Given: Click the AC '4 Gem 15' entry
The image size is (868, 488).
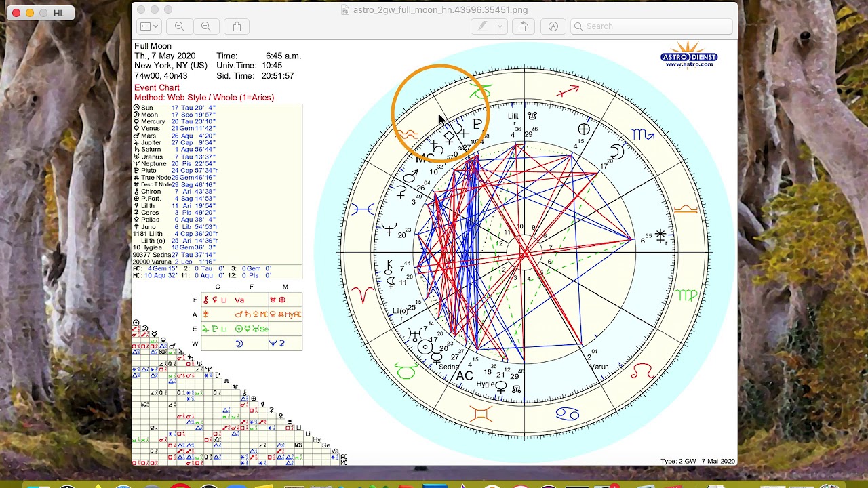Looking at the screenshot, I should click(155, 269).
